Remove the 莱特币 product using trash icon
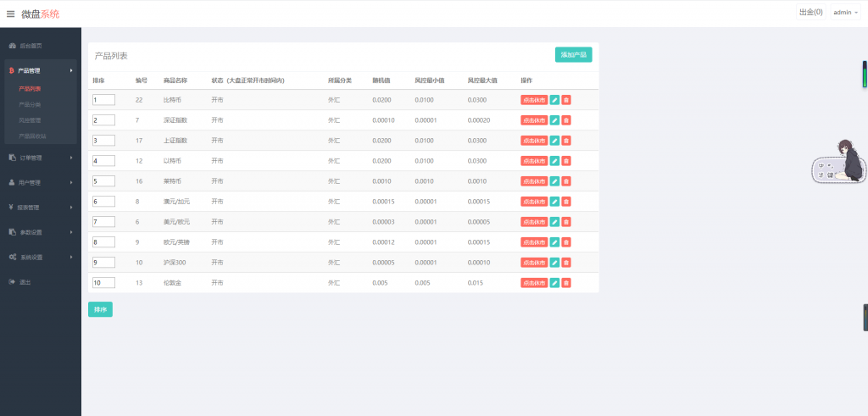This screenshot has width=868, height=416. (566, 181)
